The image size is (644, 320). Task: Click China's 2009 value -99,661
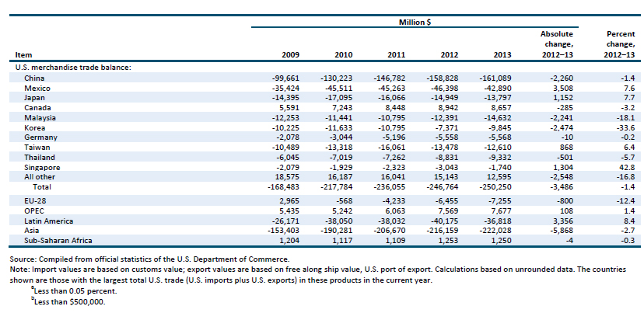pyautogui.click(x=286, y=78)
